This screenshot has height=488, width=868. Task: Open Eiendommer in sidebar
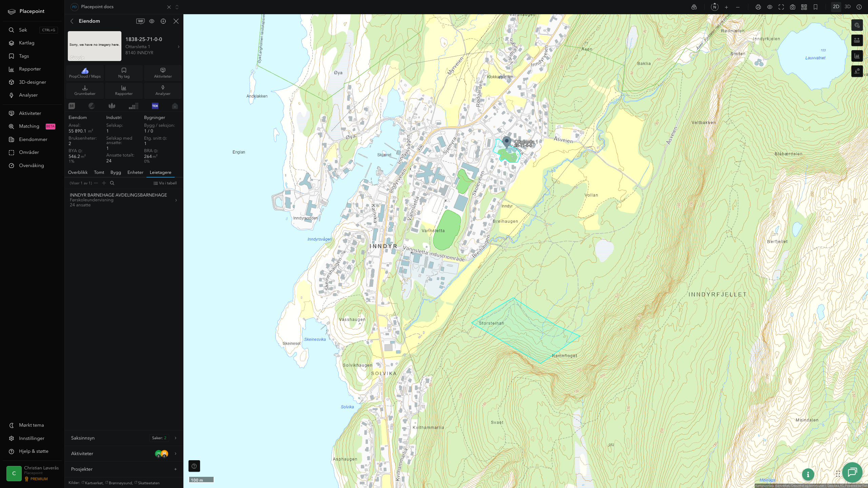point(33,139)
